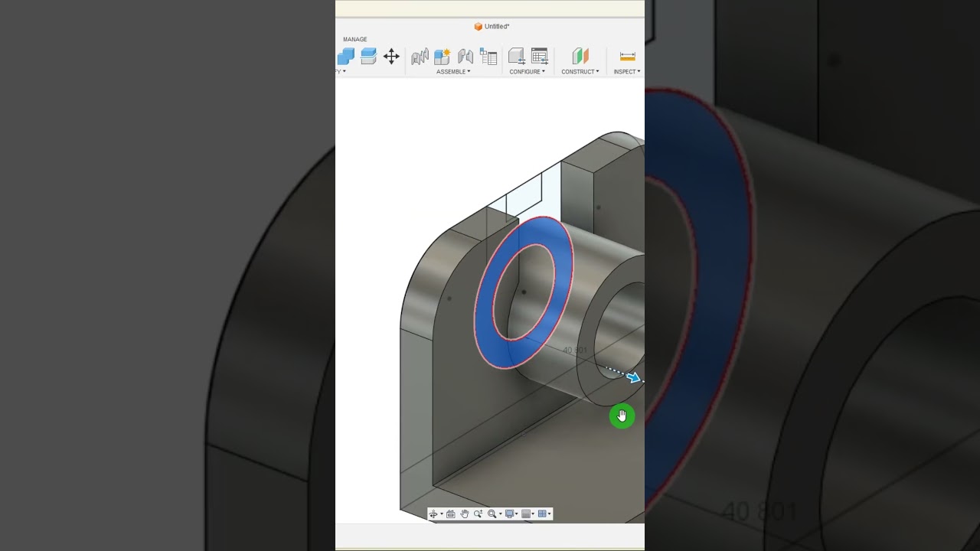Viewport: 980px width, 551px height.
Task: Click the Zoom Window fit icon
Action: pyautogui.click(x=492, y=514)
